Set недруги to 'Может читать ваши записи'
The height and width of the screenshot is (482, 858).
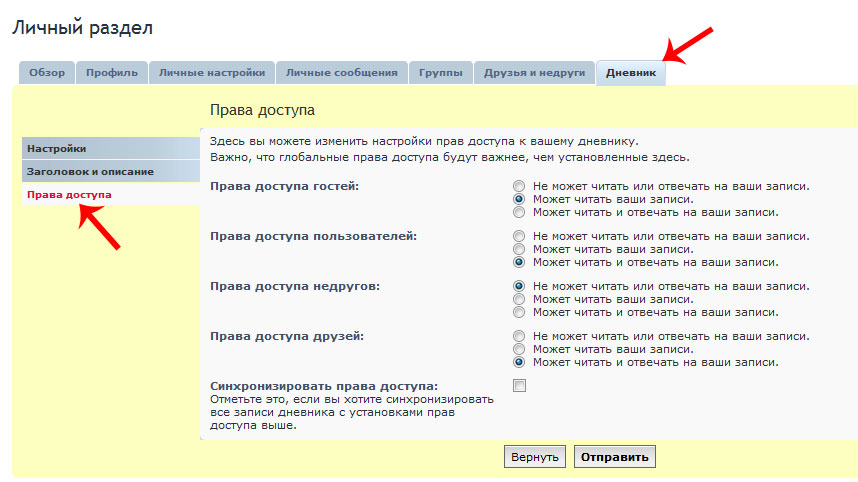click(x=519, y=299)
